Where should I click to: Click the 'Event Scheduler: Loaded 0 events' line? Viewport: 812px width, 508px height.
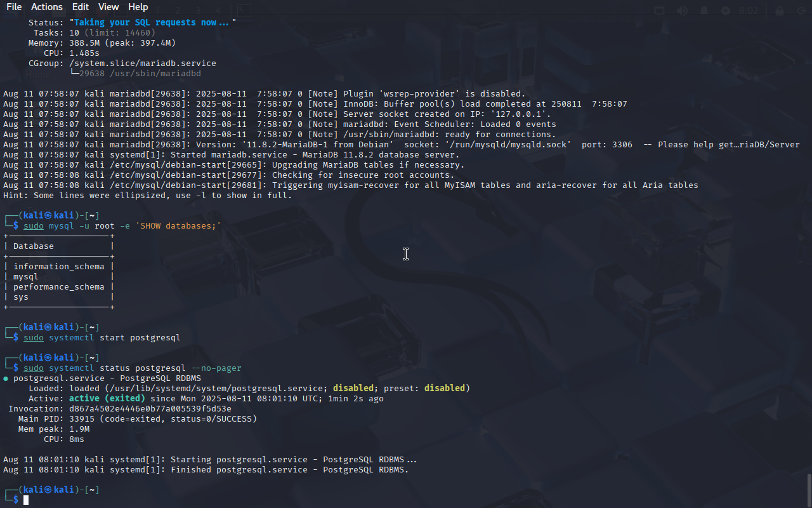280,124
